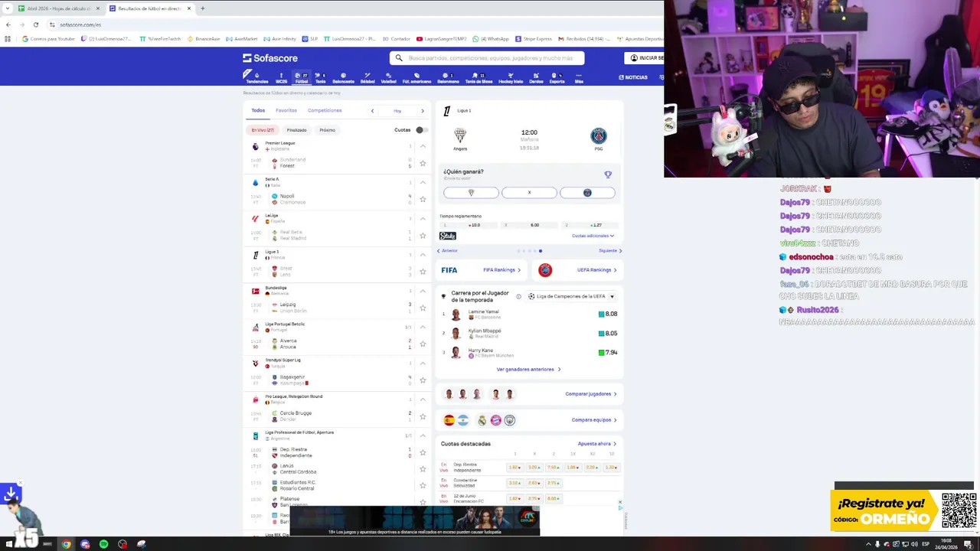980x551 pixels.
Task: Select the En Vivo (27) filter
Action: [263, 130]
